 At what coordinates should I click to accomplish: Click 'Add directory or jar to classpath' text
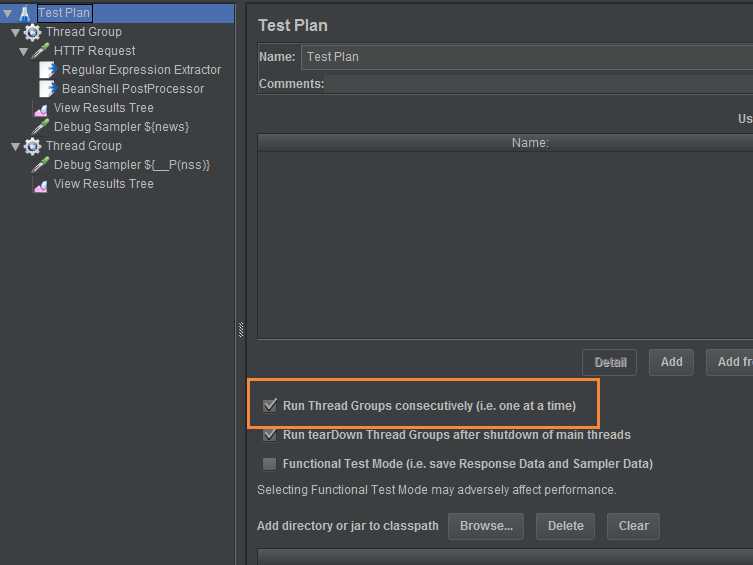348,526
